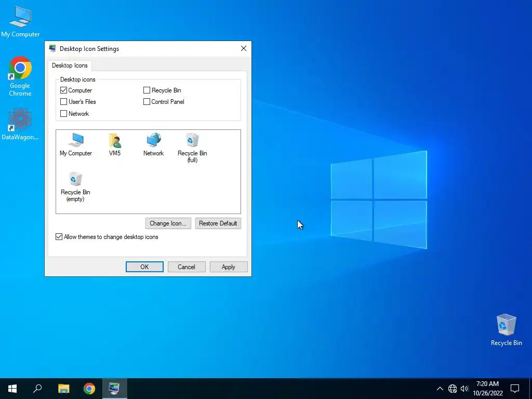Check the Control Panel checkbox
The image size is (532, 399).
147,102
